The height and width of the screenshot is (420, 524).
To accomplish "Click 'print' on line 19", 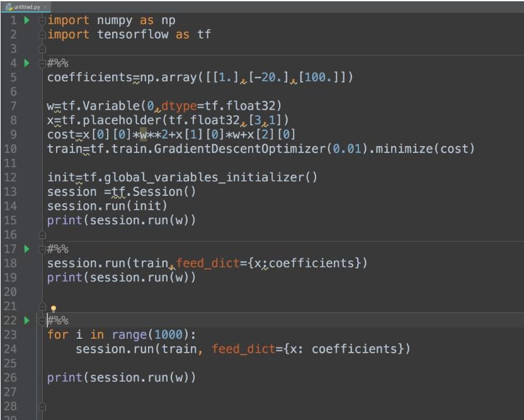I will point(64,278).
